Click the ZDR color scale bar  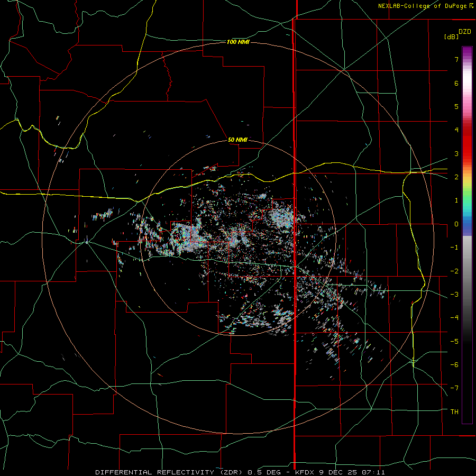point(467,235)
